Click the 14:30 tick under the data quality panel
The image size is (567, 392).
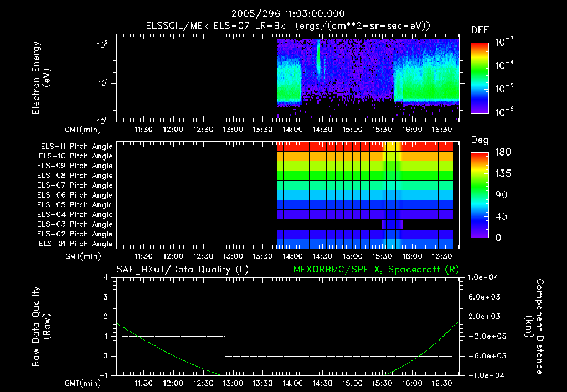[x=323, y=383]
